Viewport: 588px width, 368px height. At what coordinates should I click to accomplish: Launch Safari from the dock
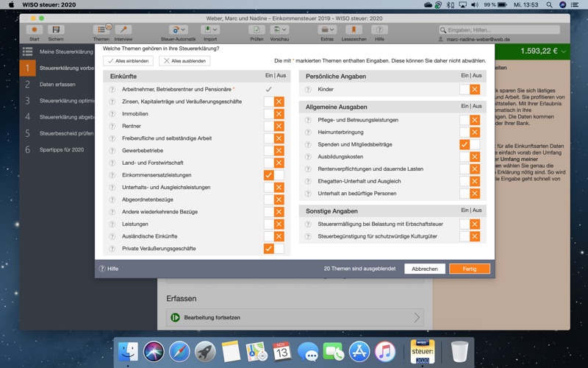[179, 352]
